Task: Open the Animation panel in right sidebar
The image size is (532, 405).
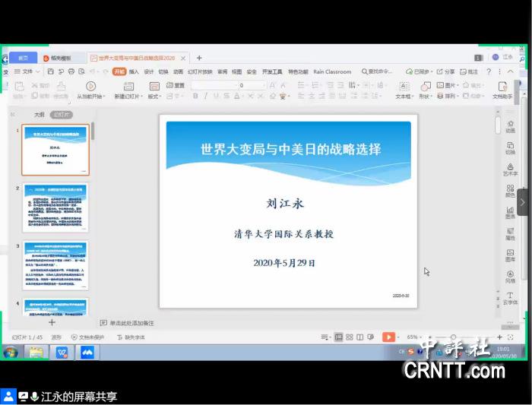Action: (x=510, y=126)
